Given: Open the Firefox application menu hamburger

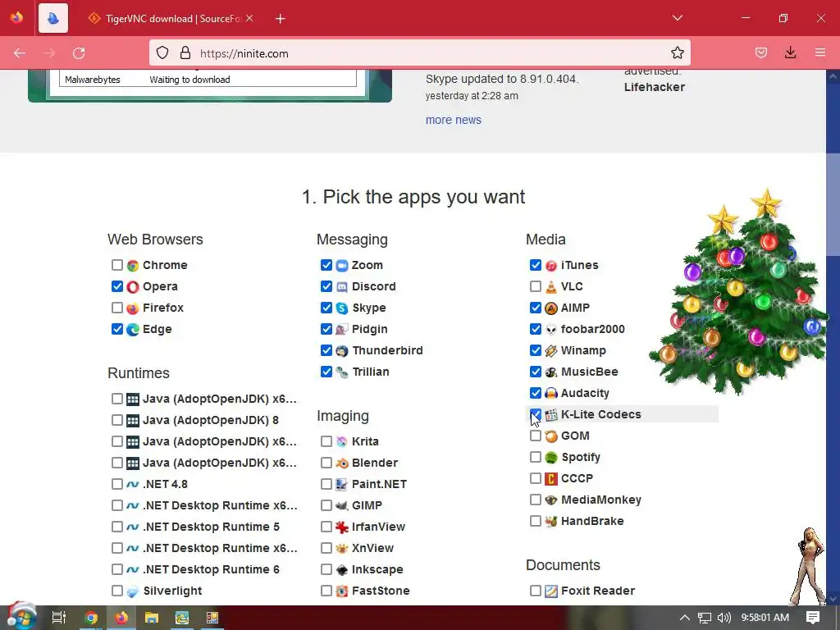Looking at the screenshot, I should 820,52.
